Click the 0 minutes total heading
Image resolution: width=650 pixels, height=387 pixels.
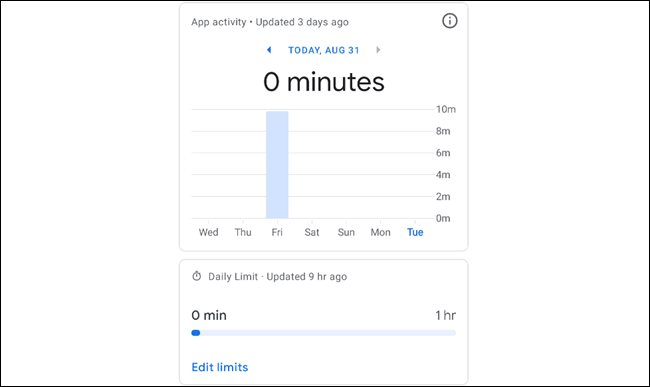[324, 82]
